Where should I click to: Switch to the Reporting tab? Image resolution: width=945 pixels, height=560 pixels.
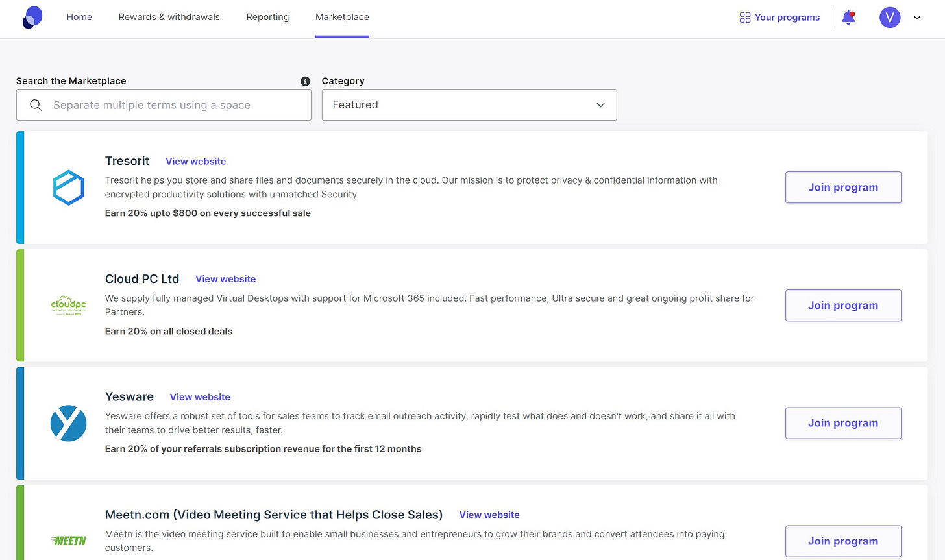[x=267, y=17]
